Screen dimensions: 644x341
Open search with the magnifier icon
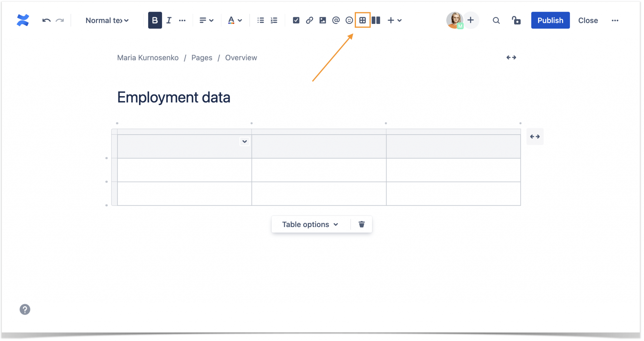496,20
